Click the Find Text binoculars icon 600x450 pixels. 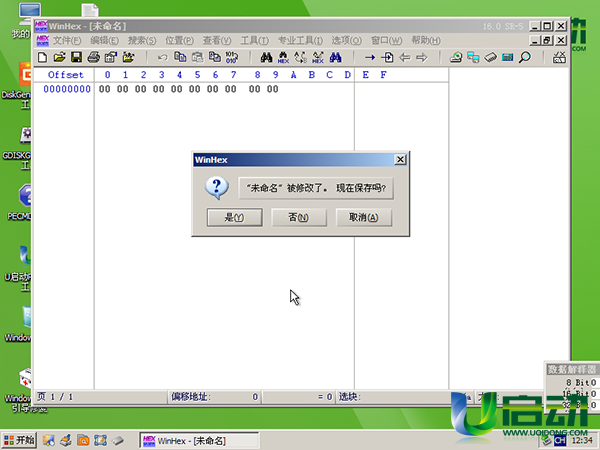(266, 57)
